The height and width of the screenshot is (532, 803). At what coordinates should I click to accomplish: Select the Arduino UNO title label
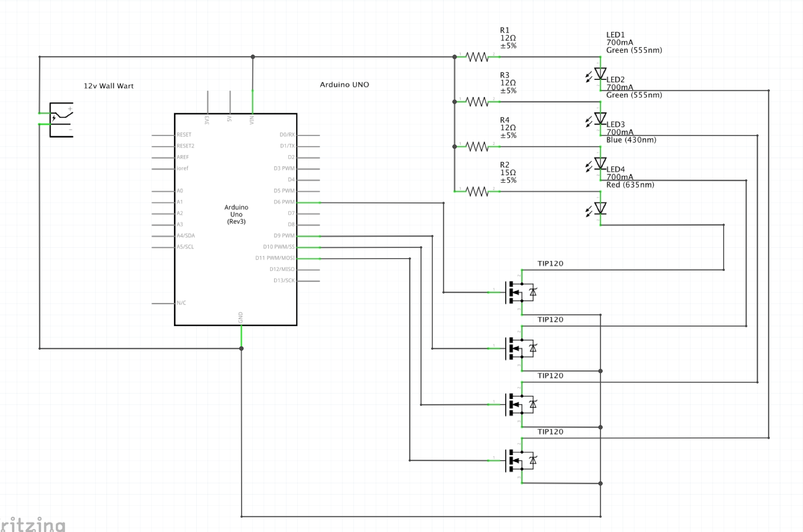tap(345, 85)
